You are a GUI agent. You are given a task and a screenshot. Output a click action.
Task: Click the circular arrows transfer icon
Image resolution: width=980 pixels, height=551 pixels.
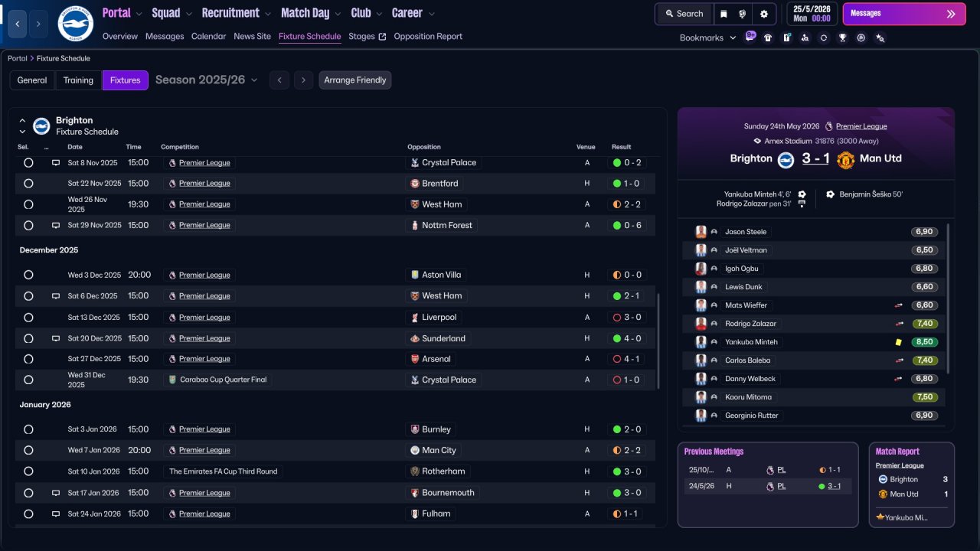click(x=823, y=37)
